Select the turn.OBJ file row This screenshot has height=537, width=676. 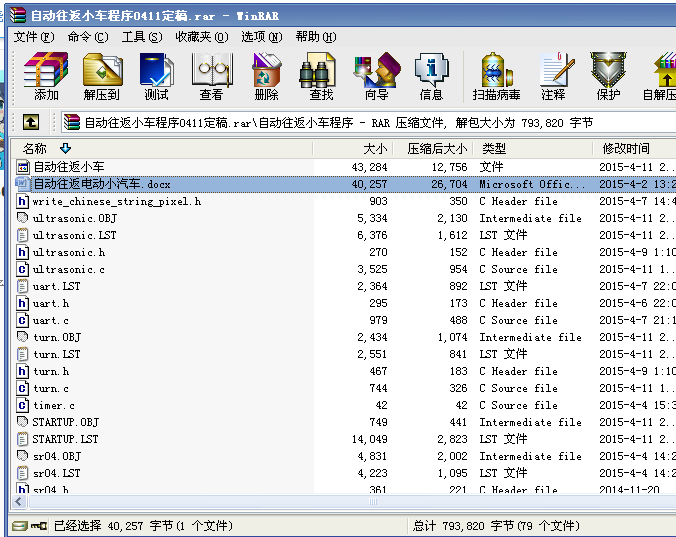pos(344,337)
